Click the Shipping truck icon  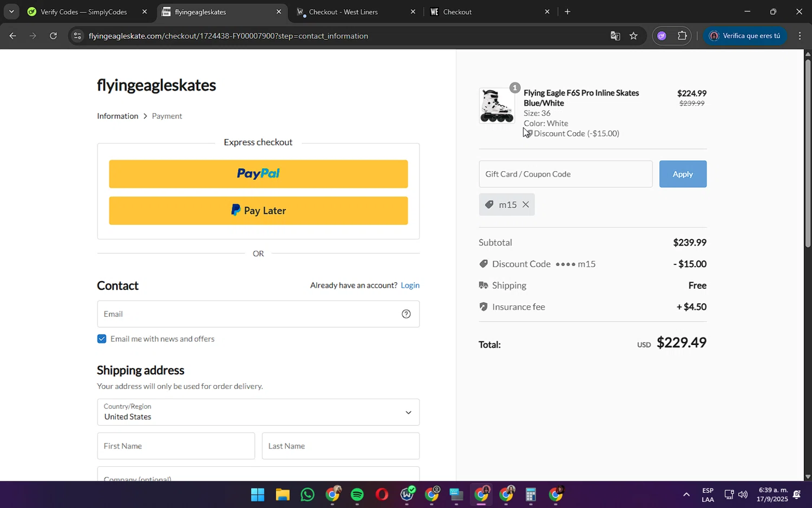(483, 285)
